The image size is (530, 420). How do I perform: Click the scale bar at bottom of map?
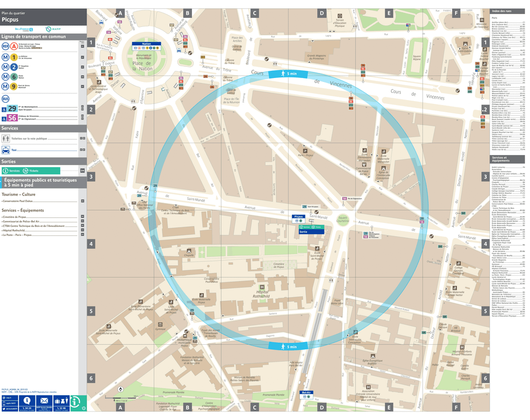[x=121, y=397]
